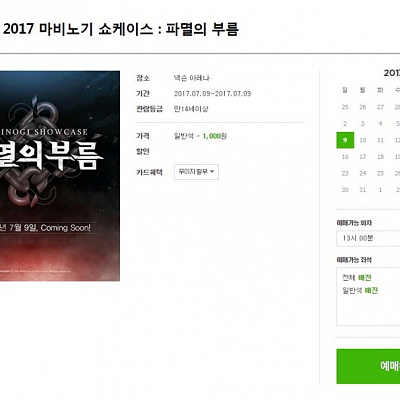Choose July 10 in the calendar
The width and height of the screenshot is (400, 400).
(x=363, y=140)
